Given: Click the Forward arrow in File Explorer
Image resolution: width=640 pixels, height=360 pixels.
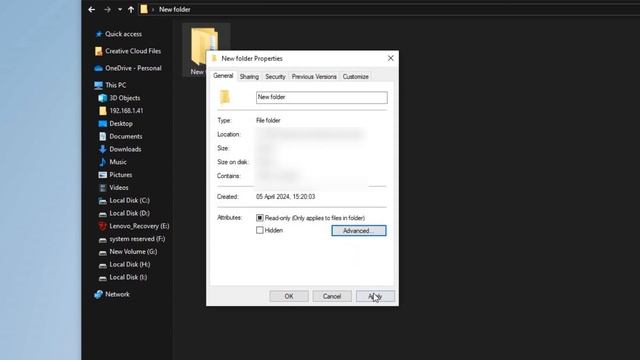Looking at the screenshot, I should (107, 9).
